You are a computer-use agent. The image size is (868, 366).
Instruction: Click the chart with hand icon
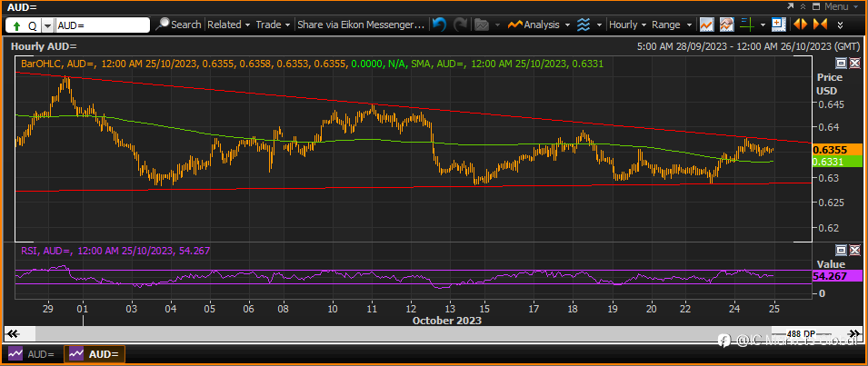727,25
